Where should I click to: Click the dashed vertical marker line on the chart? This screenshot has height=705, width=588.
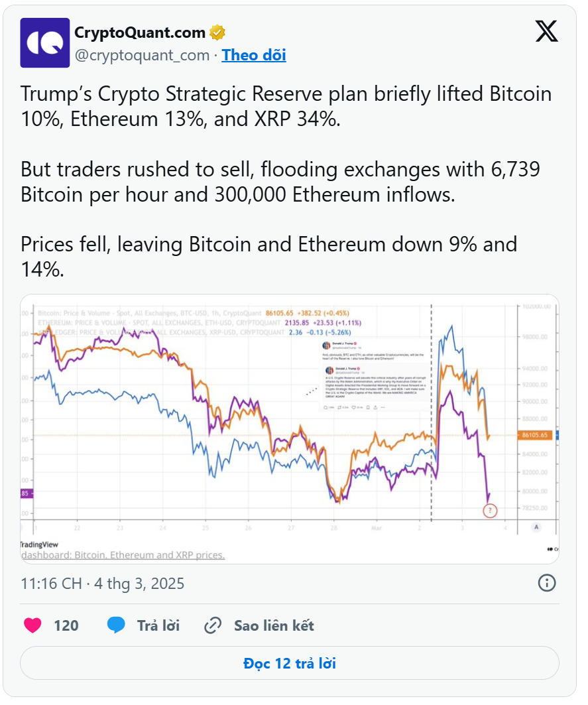tap(431, 413)
